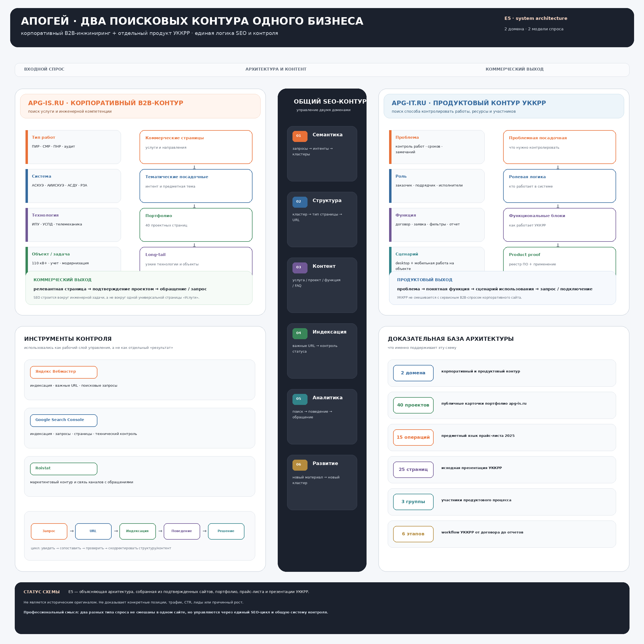Click the 15 операций badge
The height and width of the screenshot is (644, 644).
[x=413, y=437]
